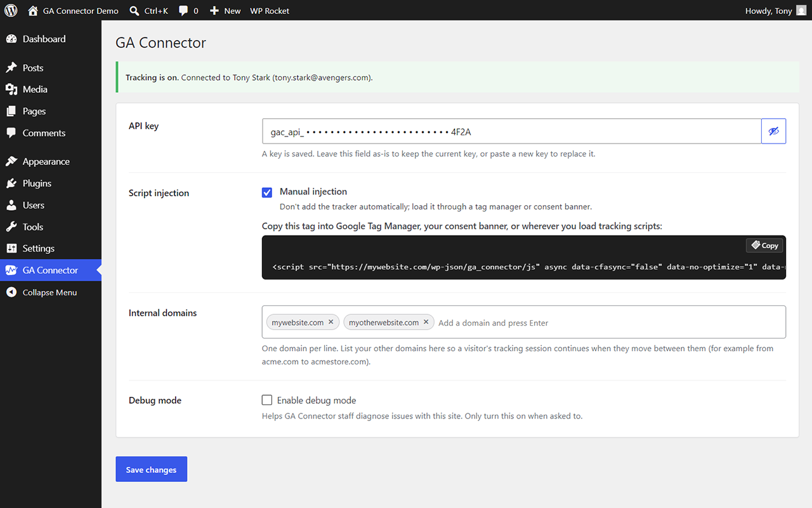This screenshot has height=508, width=812.
Task: Click the Tools wrench icon
Action: pyautogui.click(x=11, y=227)
